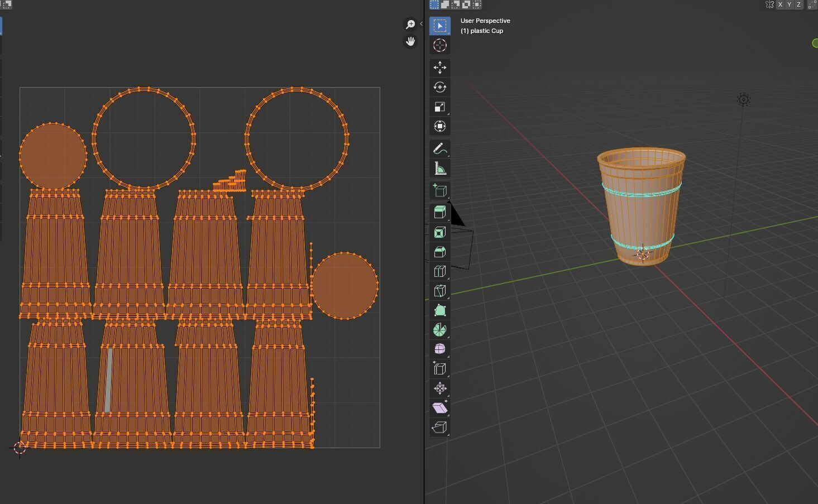The height and width of the screenshot is (504, 818).
Task: Select the Add Cube tool
Action: pos(440,190)
